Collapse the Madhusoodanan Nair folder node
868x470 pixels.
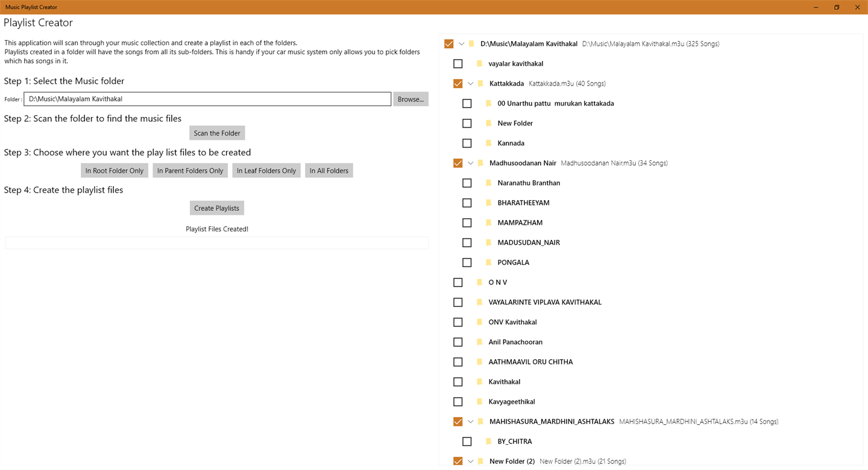point(471,163)
